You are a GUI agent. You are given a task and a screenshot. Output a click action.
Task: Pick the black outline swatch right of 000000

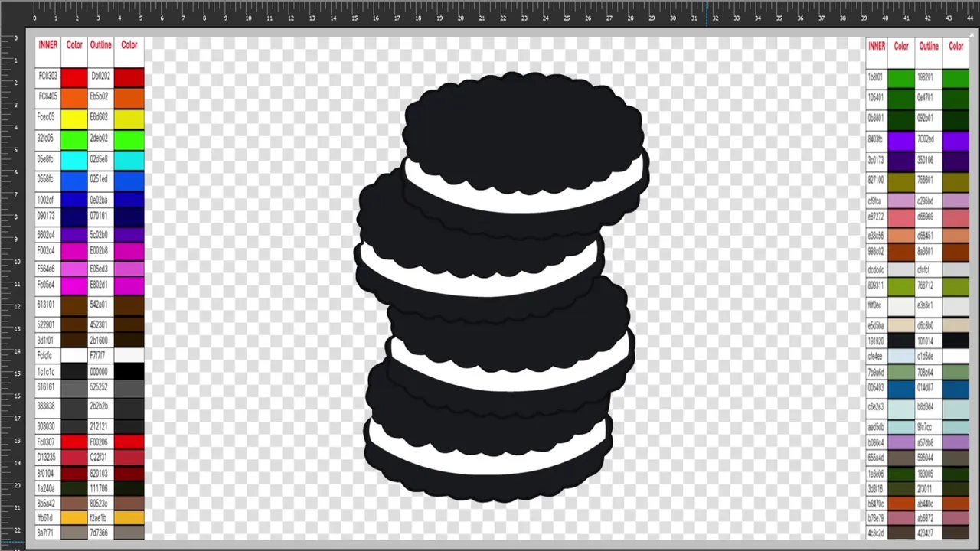click(x=129, y=372)
